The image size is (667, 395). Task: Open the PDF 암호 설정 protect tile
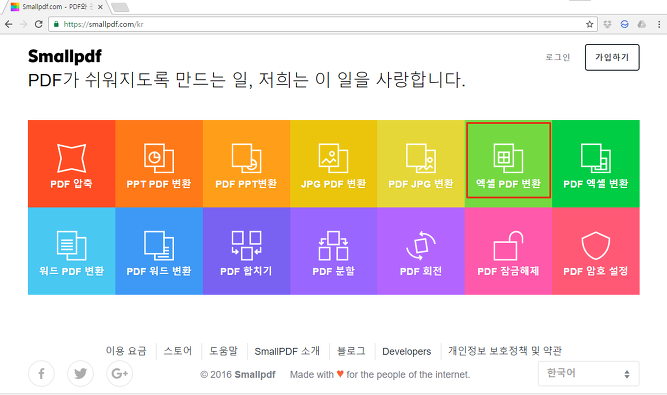coord(596,251)
